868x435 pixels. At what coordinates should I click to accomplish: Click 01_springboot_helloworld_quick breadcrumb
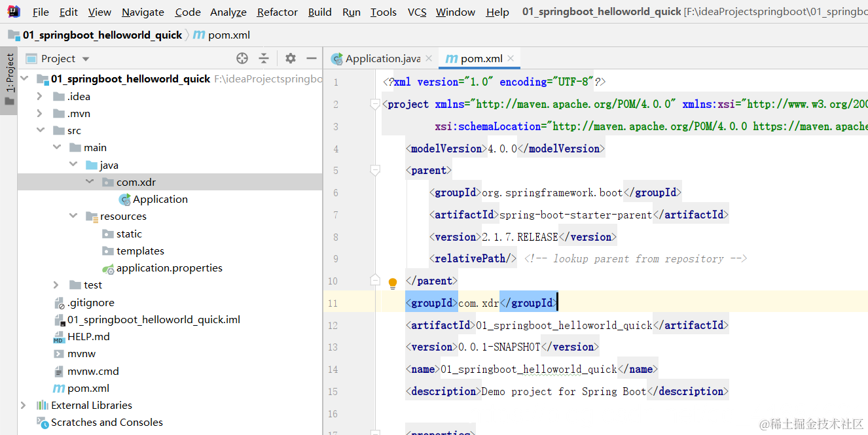102,35
